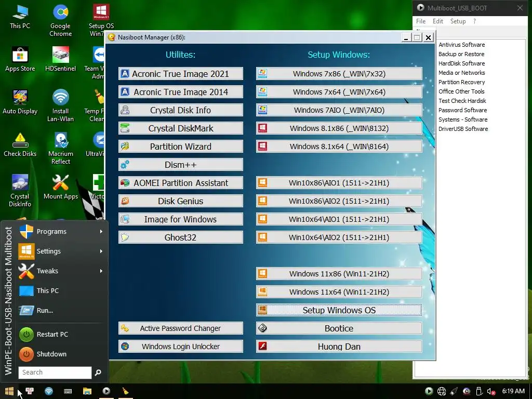Open Install Lan-Wlan desktop icon
Viewport: 532px width, 399px height.
click(x=60, y=105)
